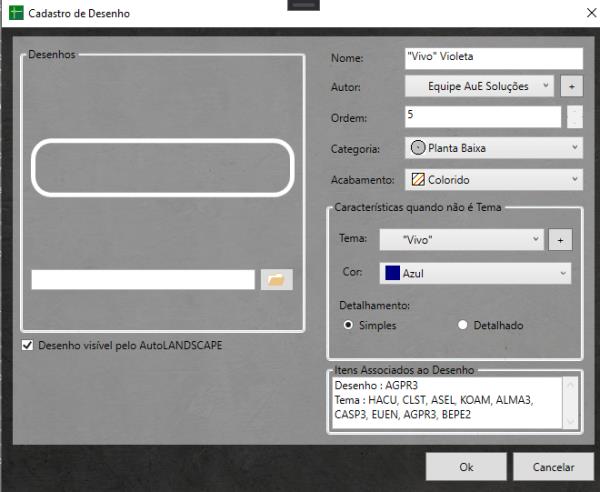Click into the Nome text field
Image resolution: width=600 pixels, height=492 pixels.
pos(492,58)
